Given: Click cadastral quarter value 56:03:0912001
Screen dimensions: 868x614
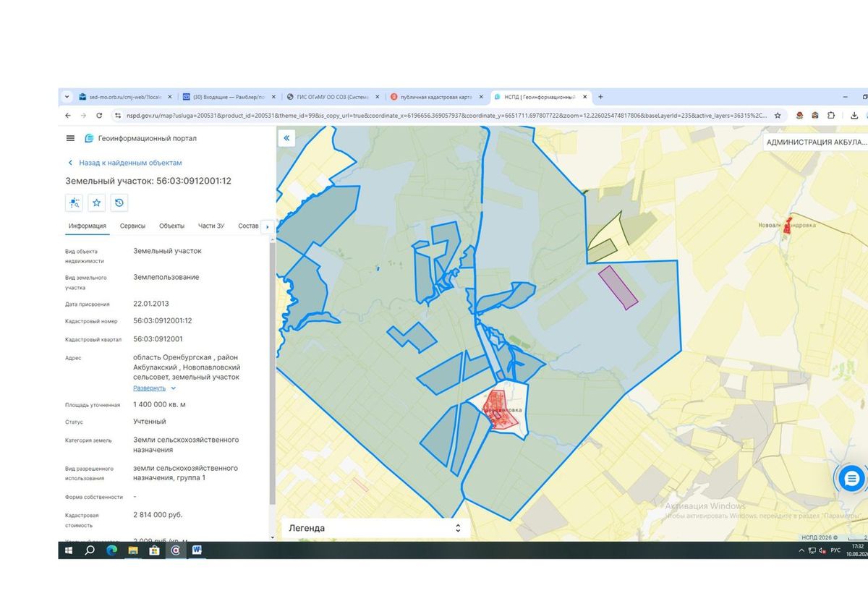Looking at the screenshot, I should pyautogui.click(x=158, y=338).
